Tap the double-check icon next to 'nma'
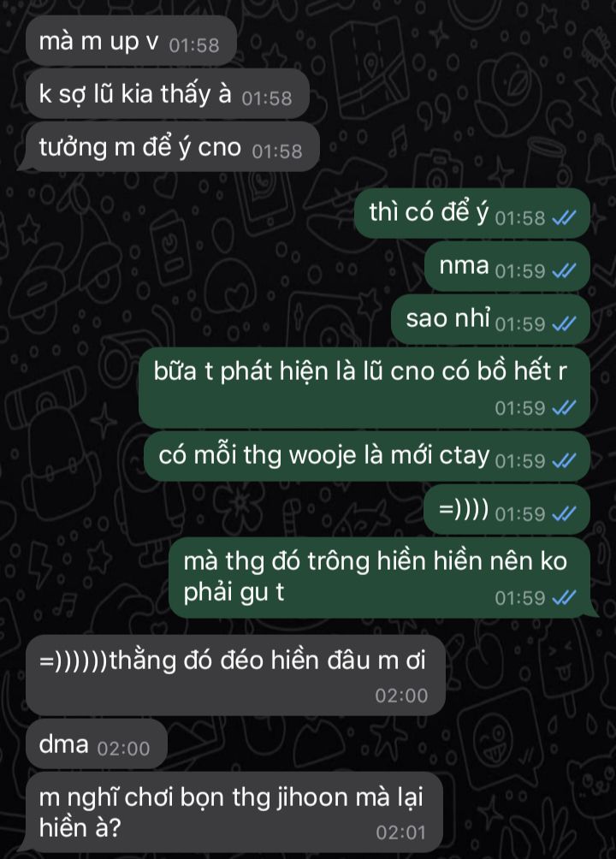This screenshot has width=616, height=859. coord(564,270)
